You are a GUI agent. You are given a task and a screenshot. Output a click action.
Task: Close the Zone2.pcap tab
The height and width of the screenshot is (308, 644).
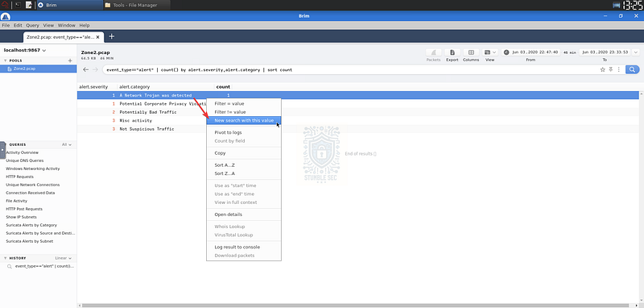(x=97, y=36)
